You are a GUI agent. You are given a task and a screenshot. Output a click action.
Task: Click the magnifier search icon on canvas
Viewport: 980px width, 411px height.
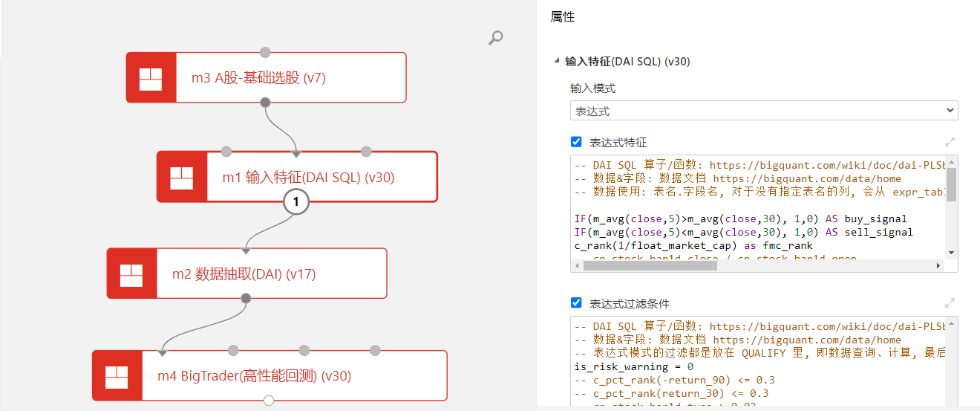(x=495, y=38)
